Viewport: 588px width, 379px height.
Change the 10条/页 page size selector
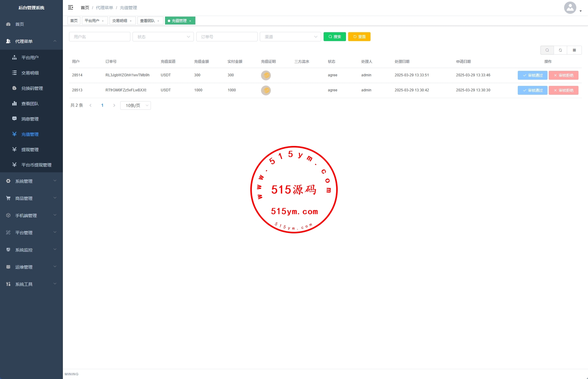(x=136, y=105)
